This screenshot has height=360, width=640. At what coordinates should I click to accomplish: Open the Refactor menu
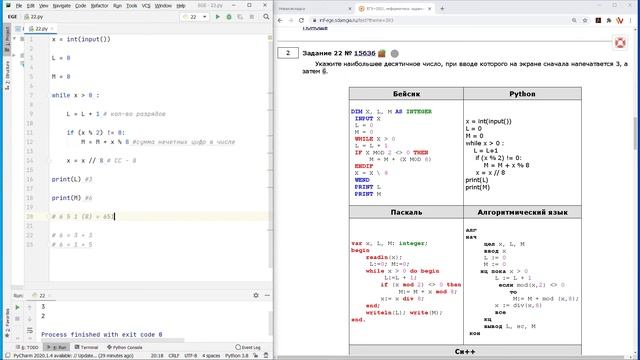[x=100, y=6]
